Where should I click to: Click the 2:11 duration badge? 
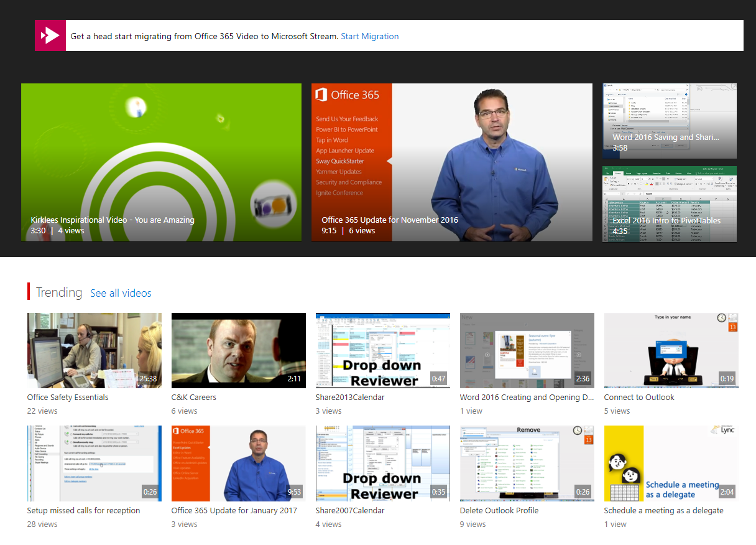click(x=294, y=379)
